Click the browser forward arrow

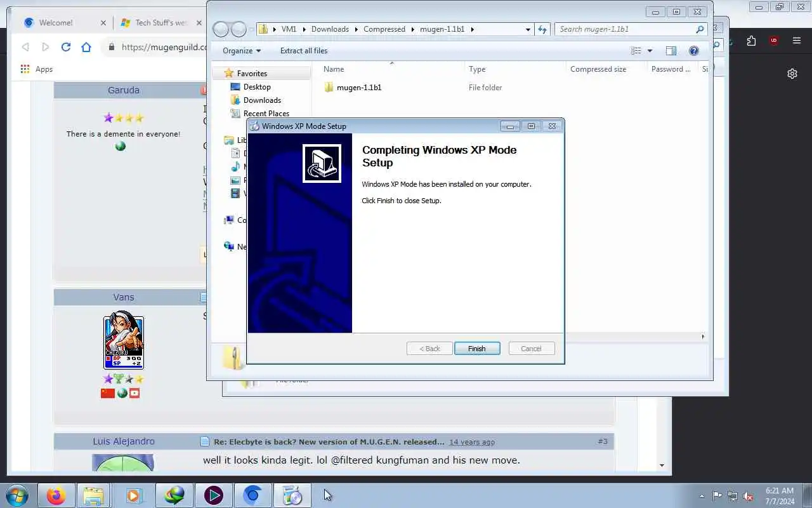click(x=46, y=47)
